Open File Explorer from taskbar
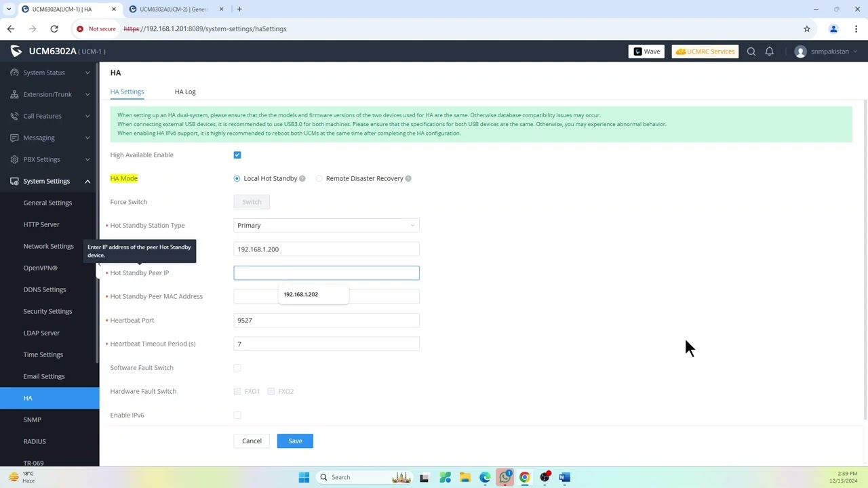 pyautogui.click(x=465, y=477)
